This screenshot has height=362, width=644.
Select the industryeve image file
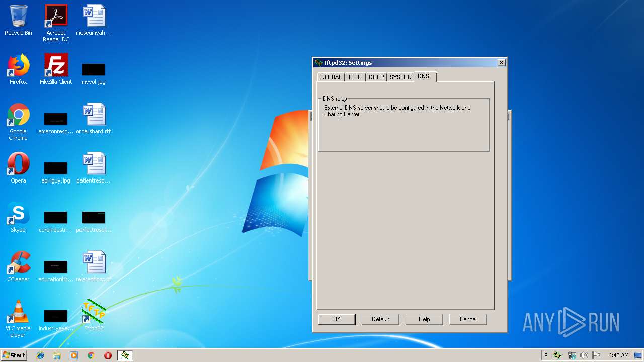(56, 319)
